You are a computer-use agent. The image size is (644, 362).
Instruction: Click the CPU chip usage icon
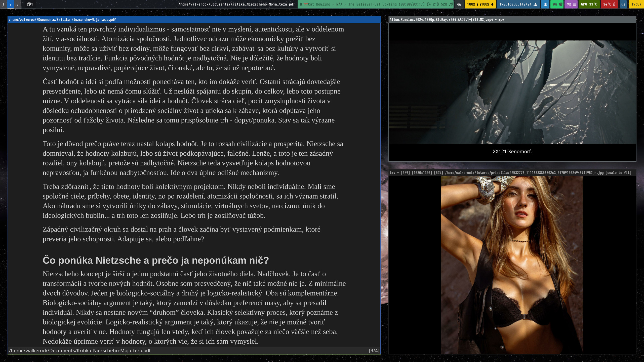(560, 4)
